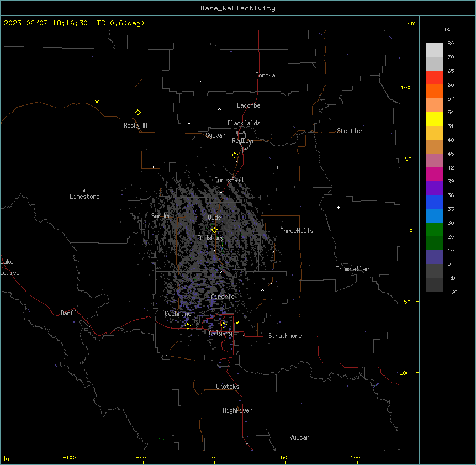This screenshot has height=465, width=476.
Task: Click the Stettler town label
Action: tap(350, 131)
